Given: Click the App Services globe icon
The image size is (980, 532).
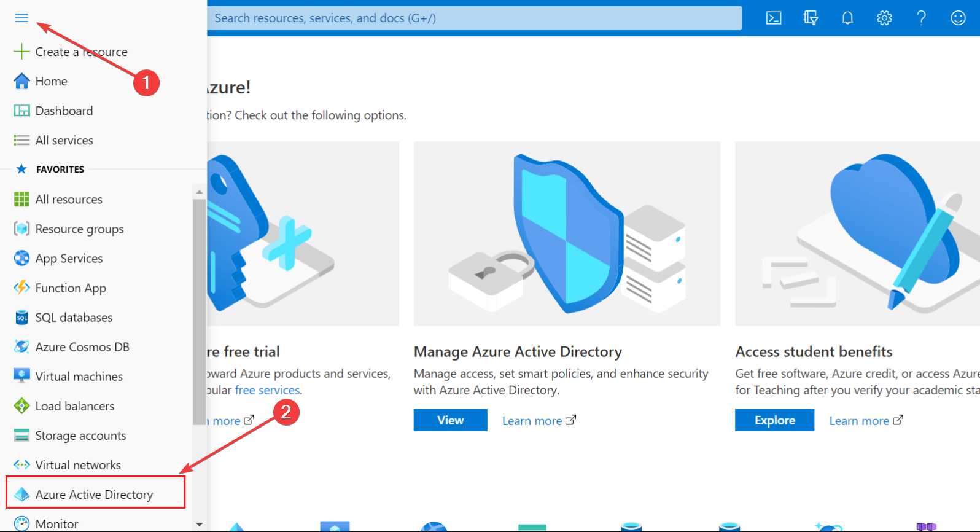Looking at the screenshot, I should coord(21,258).
